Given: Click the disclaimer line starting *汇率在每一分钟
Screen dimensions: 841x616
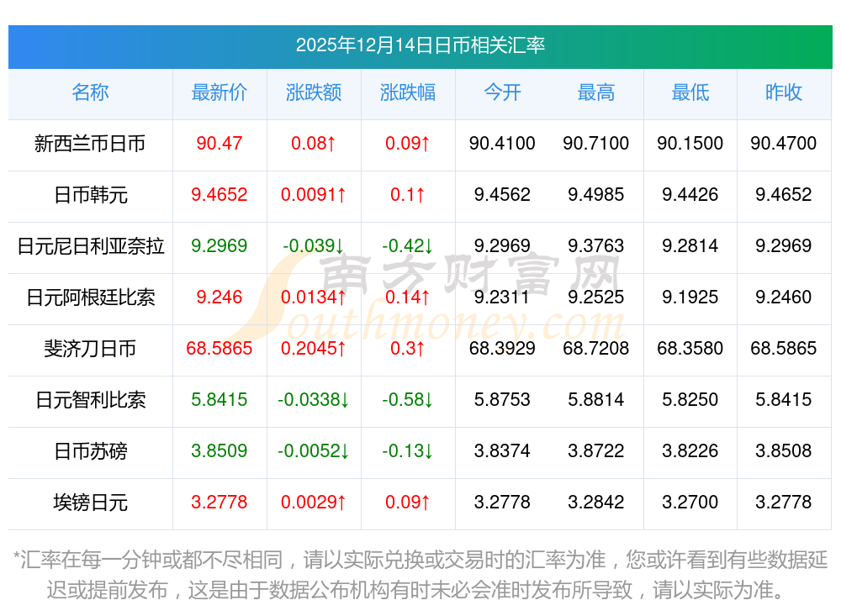Looking at the screenshot, I should click(420, 561).
